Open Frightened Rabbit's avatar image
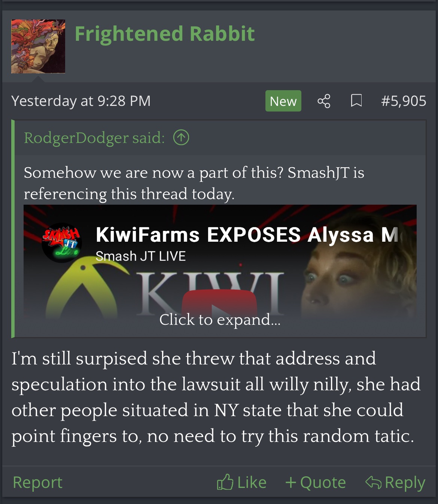The height and width of the screenshot is (504, 438). click(38, 46)
